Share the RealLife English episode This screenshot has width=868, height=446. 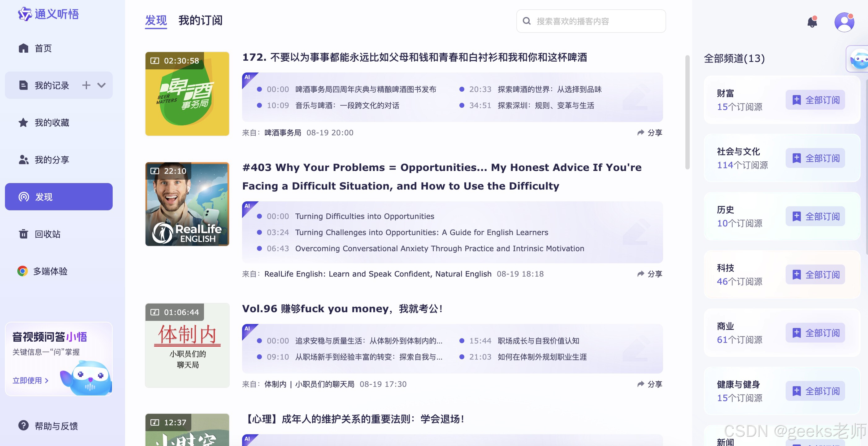pos(650,274)
